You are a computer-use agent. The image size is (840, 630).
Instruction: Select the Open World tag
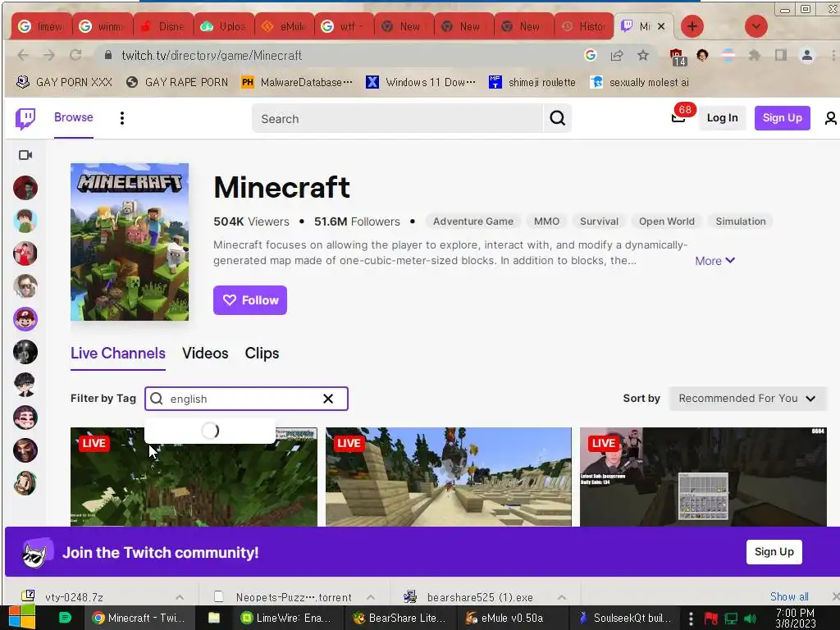pos(666,221)
